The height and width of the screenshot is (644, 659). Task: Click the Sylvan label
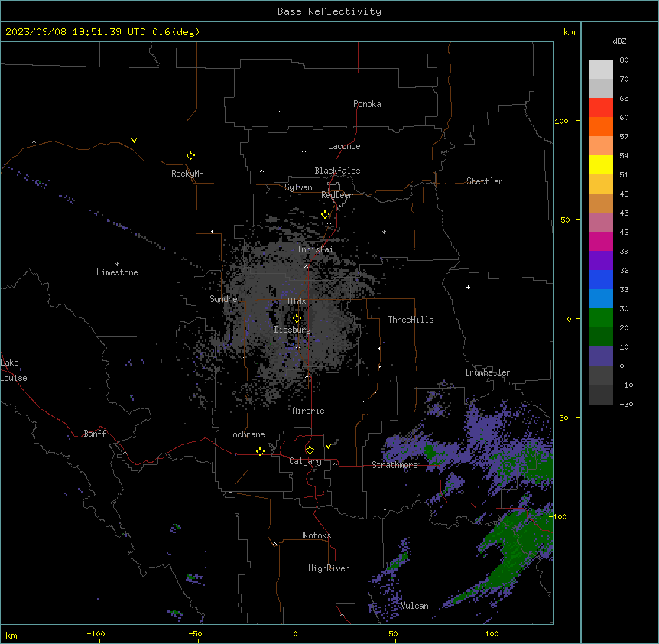coord(298,187)
